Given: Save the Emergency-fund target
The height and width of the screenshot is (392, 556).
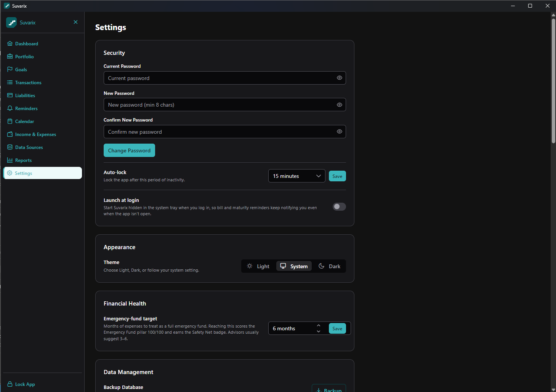Looking at the screenshot, I should click(337, 328).
